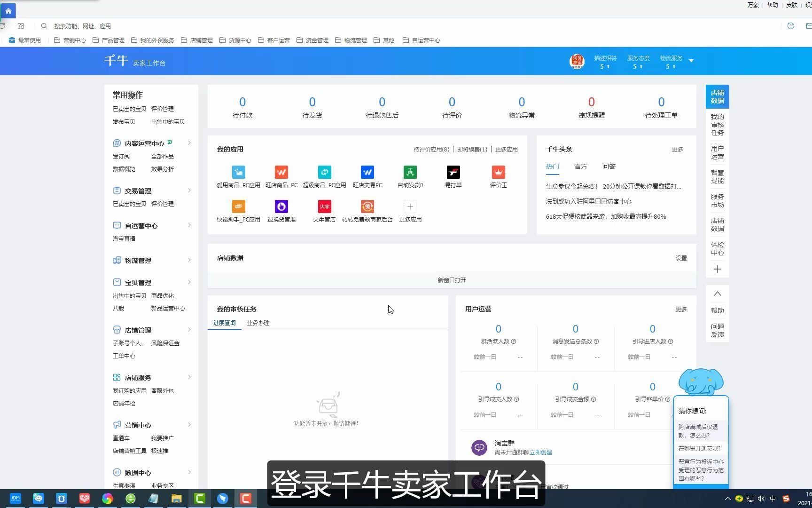Click the 消息发送总条数 help question icon
Screen dimensions: 812x508
(596, 341)
